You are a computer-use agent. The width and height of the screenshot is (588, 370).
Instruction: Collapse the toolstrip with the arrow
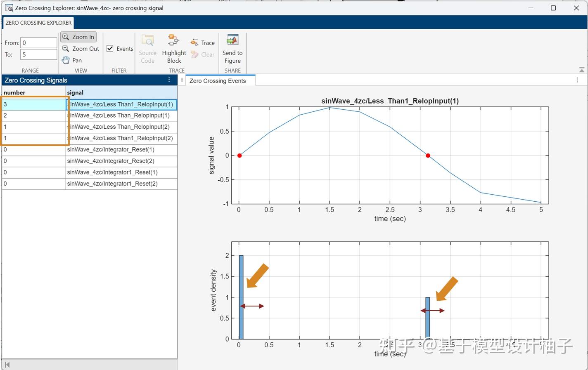point(582,70)
